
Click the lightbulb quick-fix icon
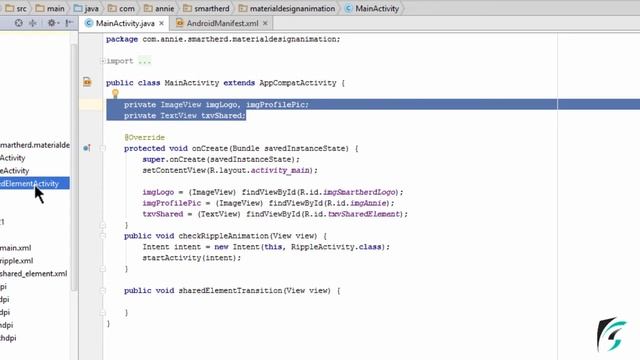pyautogui.click(x=115, y=94)
